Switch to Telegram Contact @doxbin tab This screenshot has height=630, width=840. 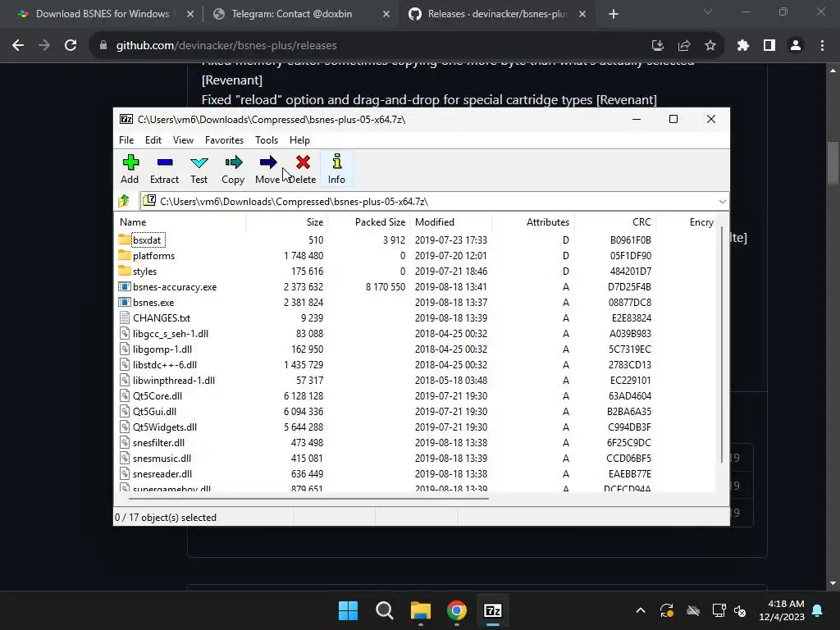(x=292, y=14)
